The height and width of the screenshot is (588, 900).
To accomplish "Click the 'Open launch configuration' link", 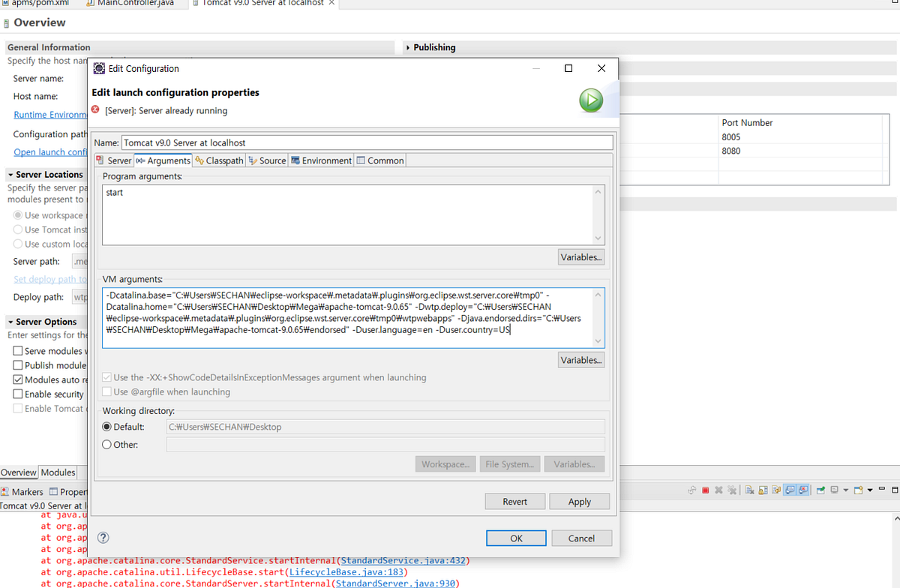I will coord(49,151).
